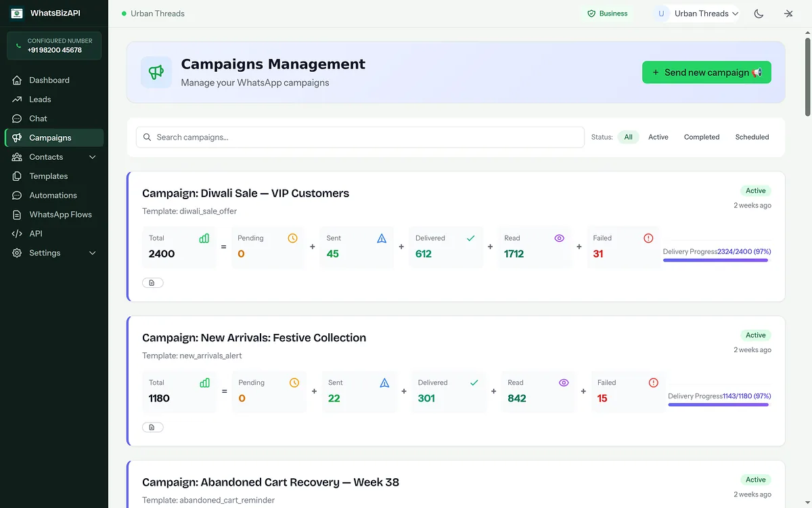This screenshot has width=812, height=508.
Task: Click the Sent arrow icon in New Arrivals
Action: (x=384, y=383)
